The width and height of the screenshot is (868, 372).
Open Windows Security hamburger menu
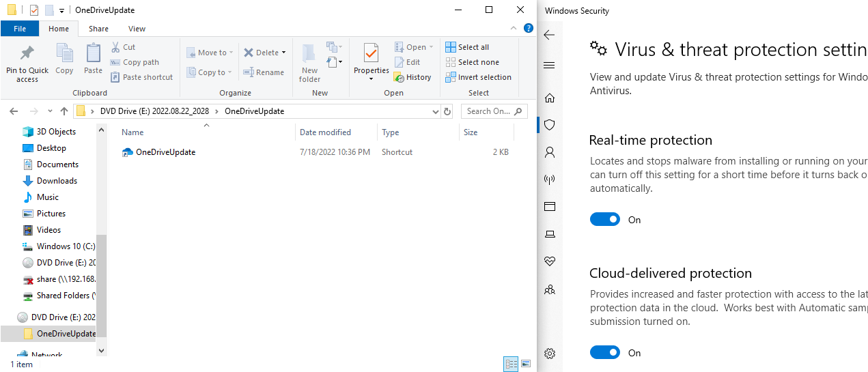click(x=550, y=66)
